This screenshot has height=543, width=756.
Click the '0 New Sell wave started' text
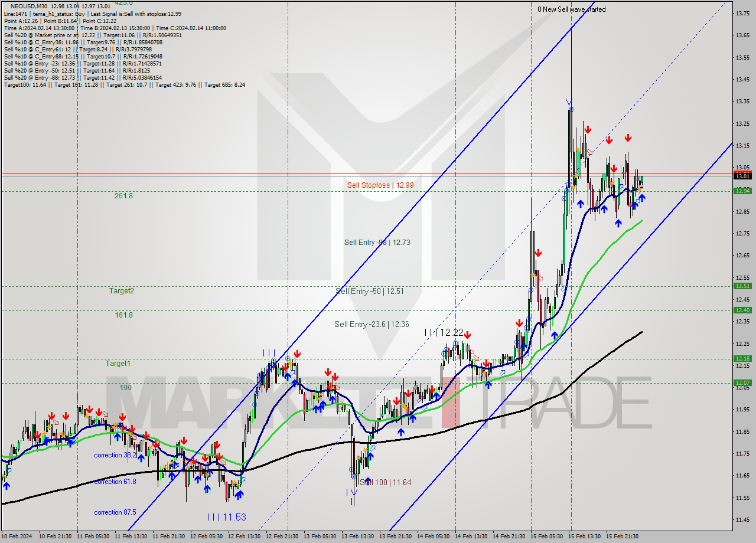(x=572, y=9)
